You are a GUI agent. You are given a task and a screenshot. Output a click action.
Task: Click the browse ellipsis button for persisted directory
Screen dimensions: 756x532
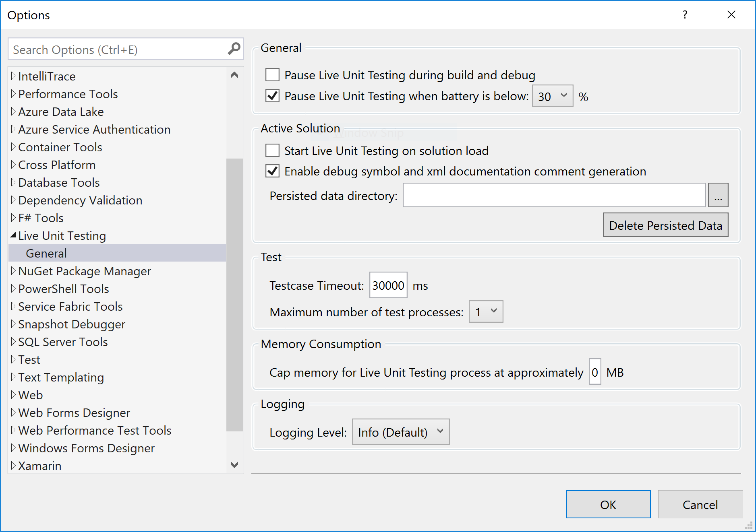pyautogui.click(x=718, y=195)
